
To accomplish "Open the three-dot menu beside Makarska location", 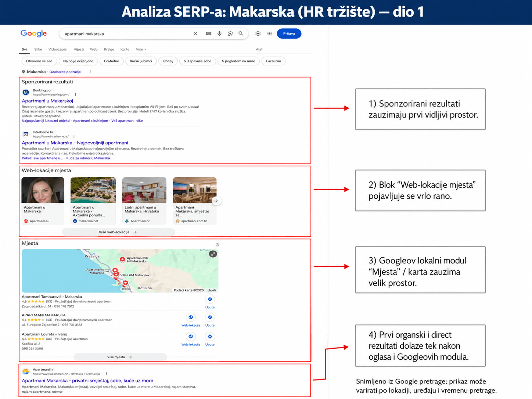I will [90, 72].
